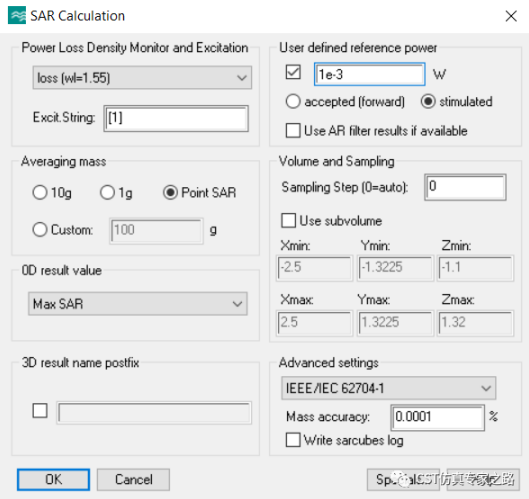Choose the stimulated power radio button
Image resolution: width=529 pixels, height=499 pixels.
pos(428,101)
